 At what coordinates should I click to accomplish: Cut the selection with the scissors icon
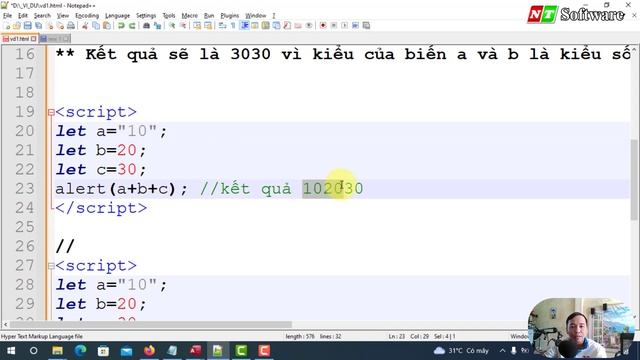click(85, 26)
